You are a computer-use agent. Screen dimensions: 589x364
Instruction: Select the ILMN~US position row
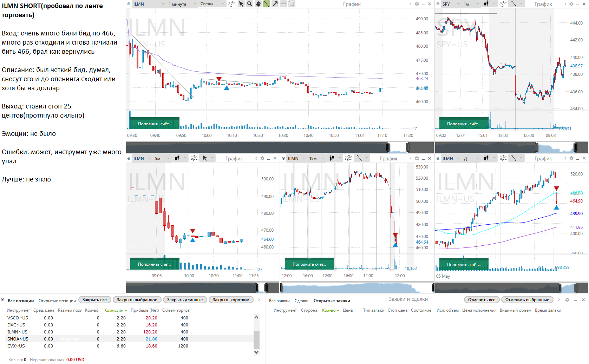[x=129, y=332]
